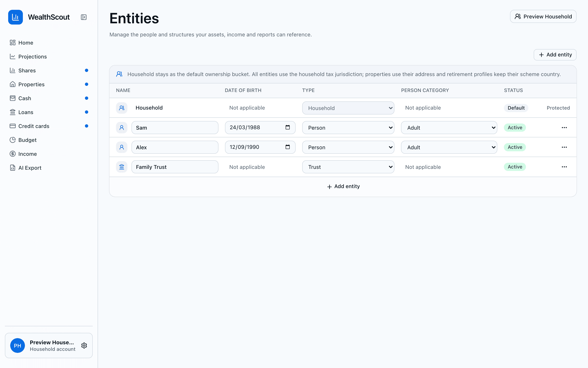Click the WealthScout logo icon
Screen dimensions: 588x368
(x=15, y=17)
